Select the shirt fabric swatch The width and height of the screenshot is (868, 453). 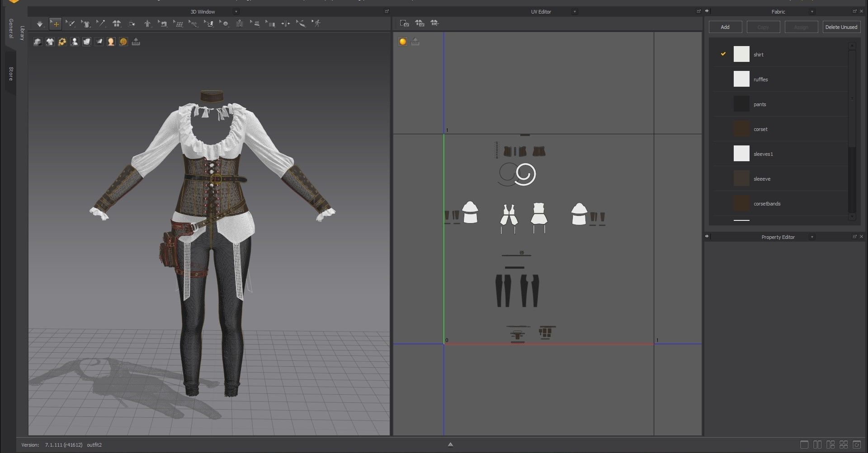point(741,54)
